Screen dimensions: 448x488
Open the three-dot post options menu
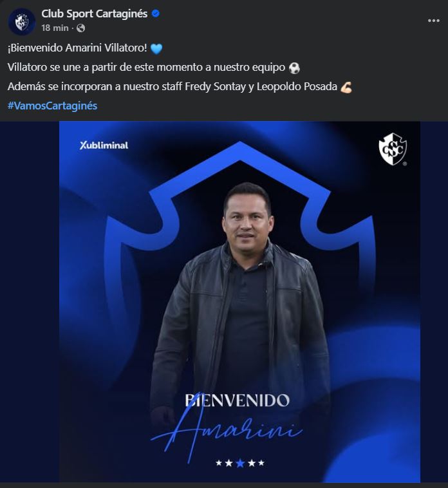[433, 21]
